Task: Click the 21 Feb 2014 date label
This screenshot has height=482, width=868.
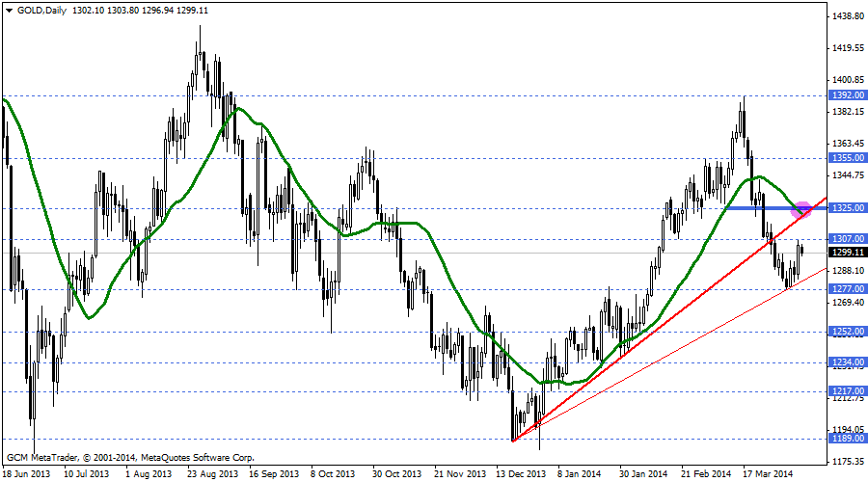Action: tap(706, 474)
